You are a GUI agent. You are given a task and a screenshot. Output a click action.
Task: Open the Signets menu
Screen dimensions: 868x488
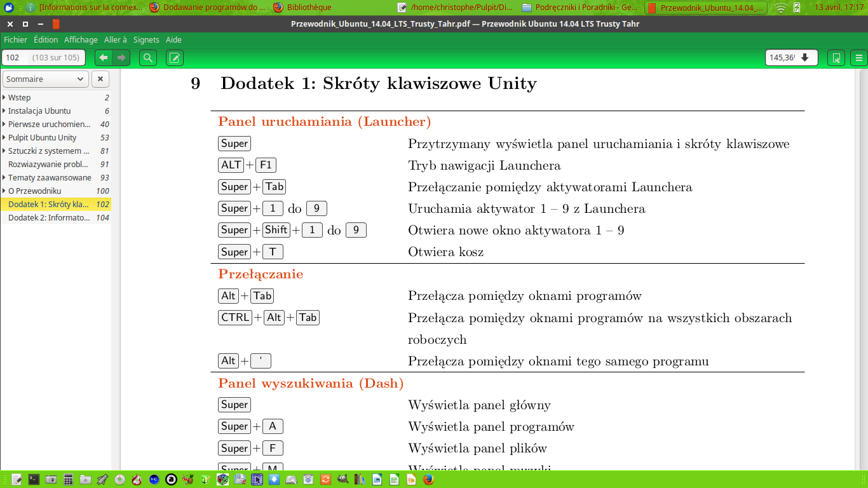(x=146, y=39)
